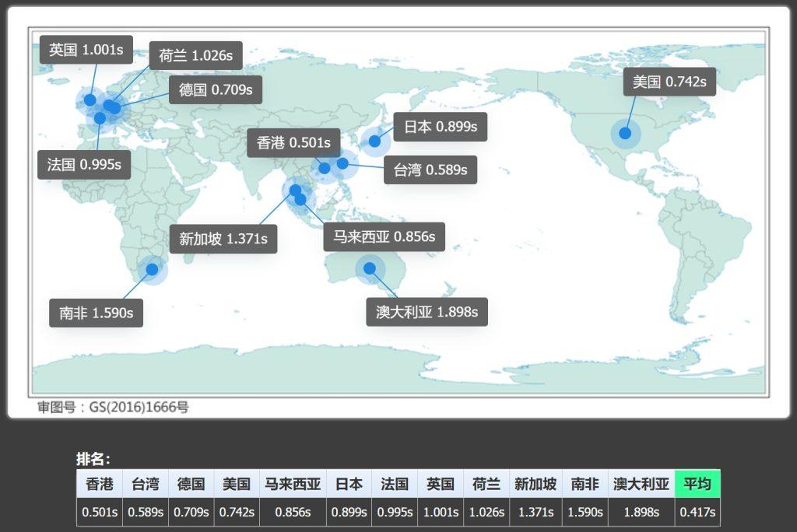Select the 德国 header cell in ranking table

click(x=191, y=484)
